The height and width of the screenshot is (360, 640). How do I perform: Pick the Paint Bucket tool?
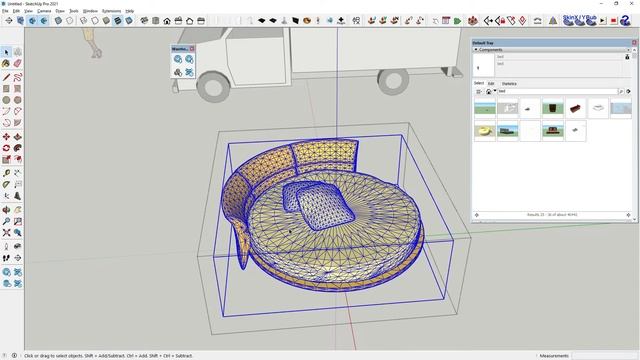6,63
